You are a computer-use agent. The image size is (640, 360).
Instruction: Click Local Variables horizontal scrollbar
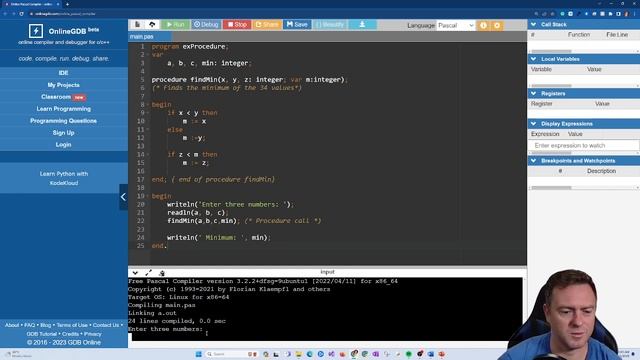[x=551, y=86]
